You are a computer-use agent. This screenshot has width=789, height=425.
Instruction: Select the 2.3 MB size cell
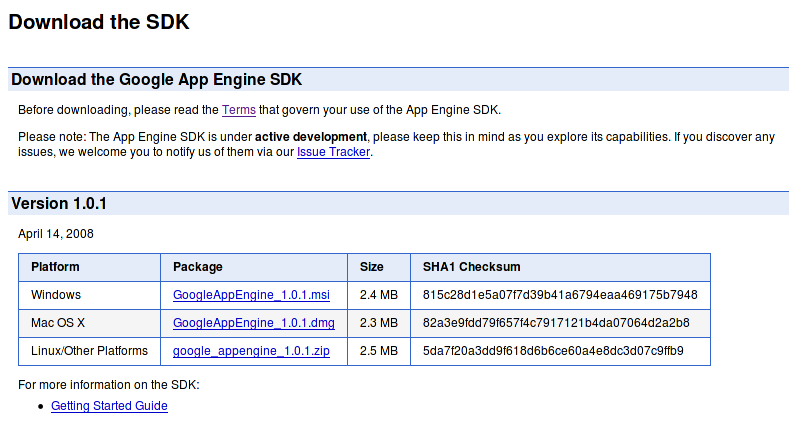click(x=378, y=323)
